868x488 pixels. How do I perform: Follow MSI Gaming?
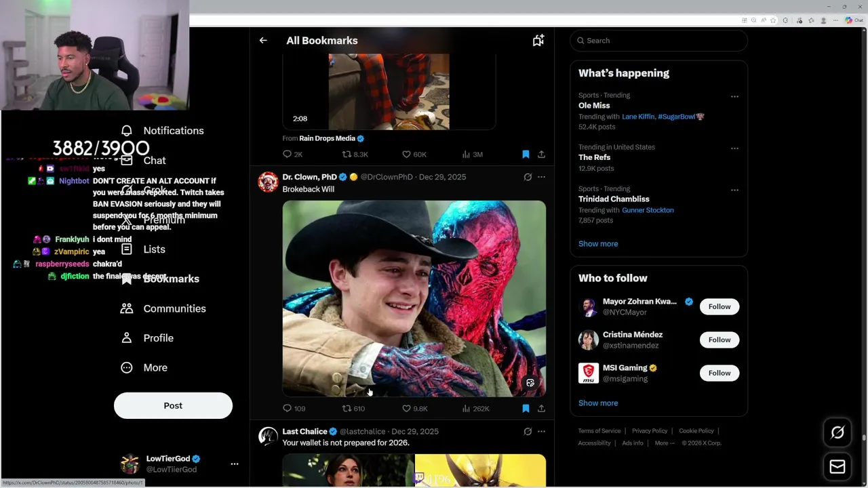tap(719, 373)
